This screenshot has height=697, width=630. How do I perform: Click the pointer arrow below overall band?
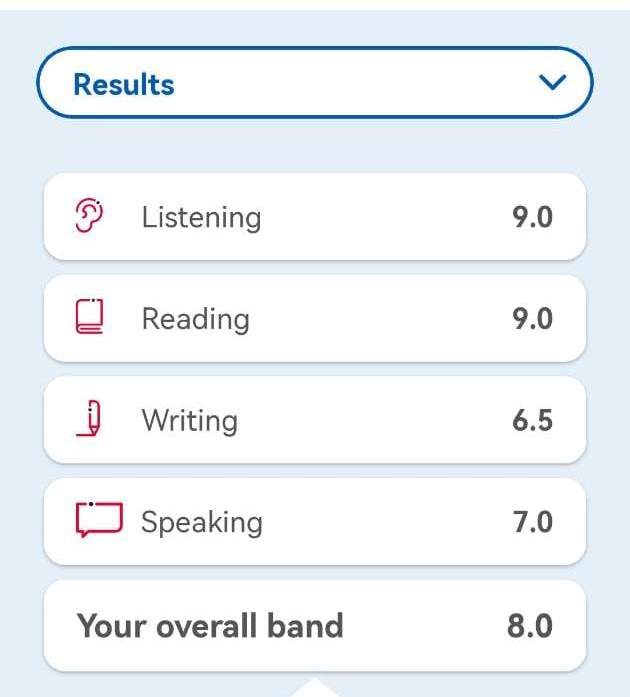[315, 687]
